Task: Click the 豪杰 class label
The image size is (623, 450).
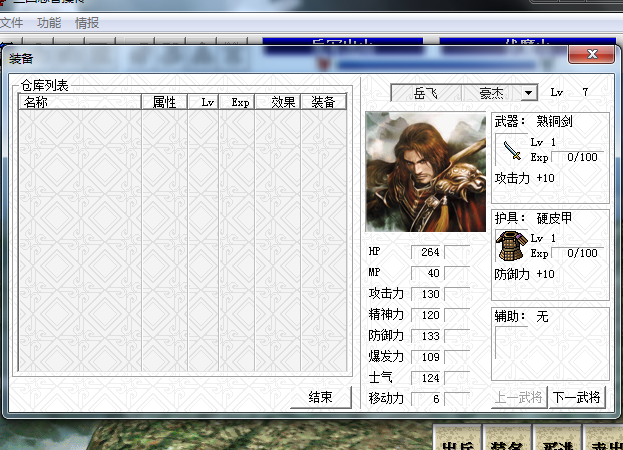Action: [x=491, y=93]
